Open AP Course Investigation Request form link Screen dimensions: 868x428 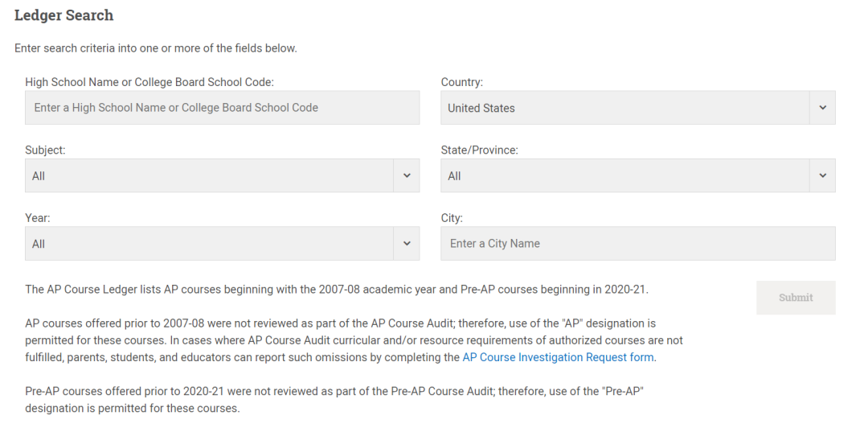click(x=558, y=357)
